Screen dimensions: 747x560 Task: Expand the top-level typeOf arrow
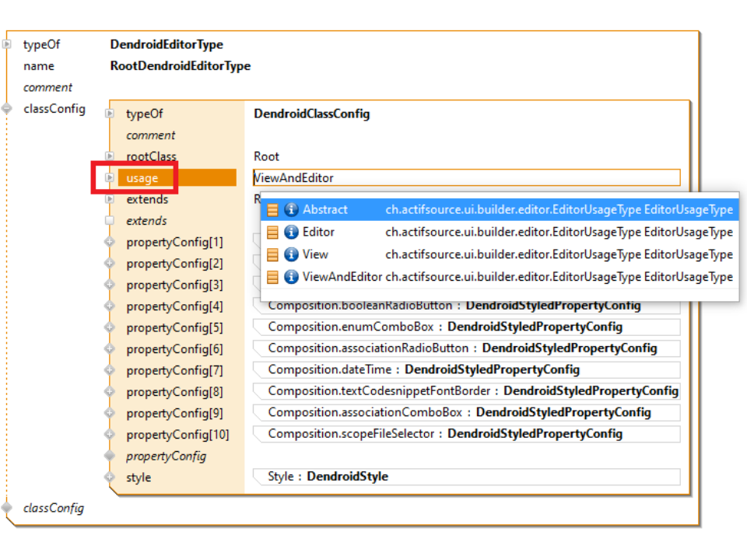(8, 44)
